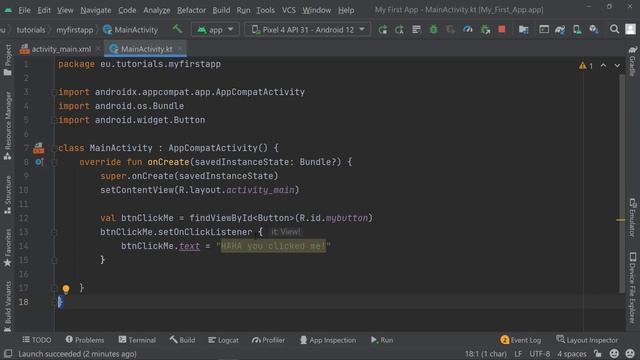
Task: Toggle the Favorites tool window
Action: tap(7, 247)
